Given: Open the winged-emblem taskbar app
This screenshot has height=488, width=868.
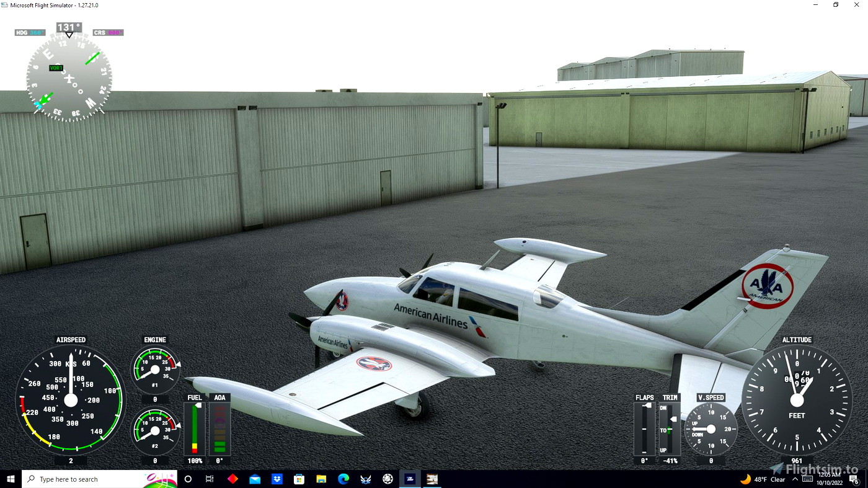Looking at the screenshot, I should [x=366, y=479].
